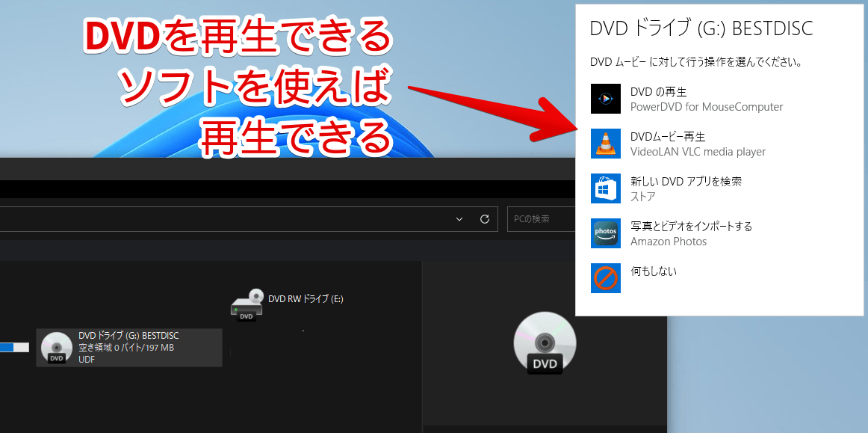Click the large DVD disc preview icon
868x433 pixels.
pyautogui.click(x=545, y=343)
